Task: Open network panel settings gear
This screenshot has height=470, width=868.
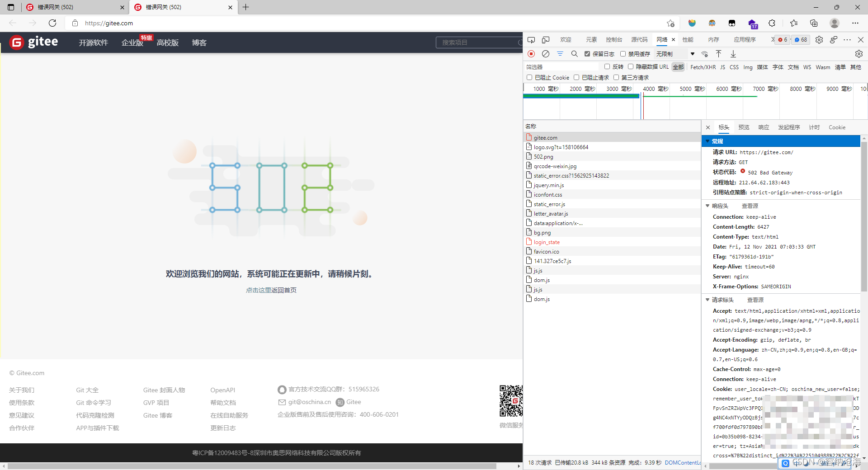Action: [x=859, y=54]
